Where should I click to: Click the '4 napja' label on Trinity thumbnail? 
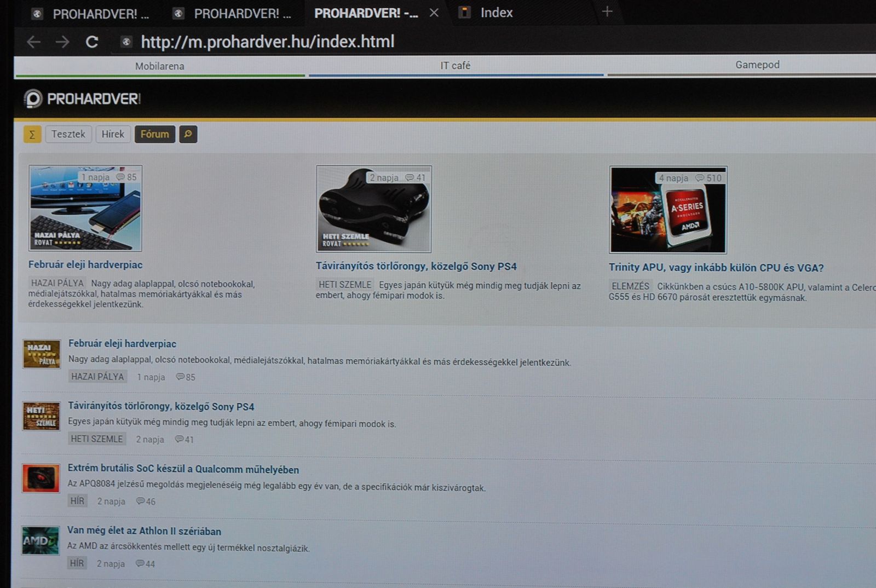673,178
